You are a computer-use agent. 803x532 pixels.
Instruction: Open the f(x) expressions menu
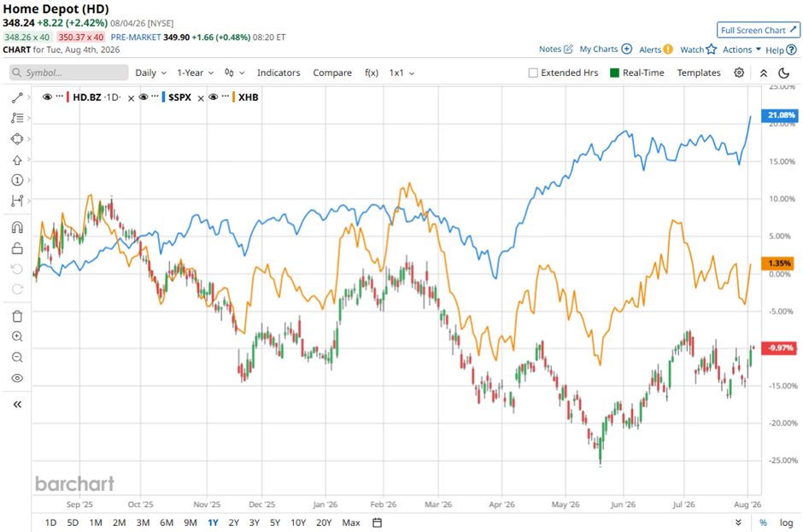tap(372, 73)
